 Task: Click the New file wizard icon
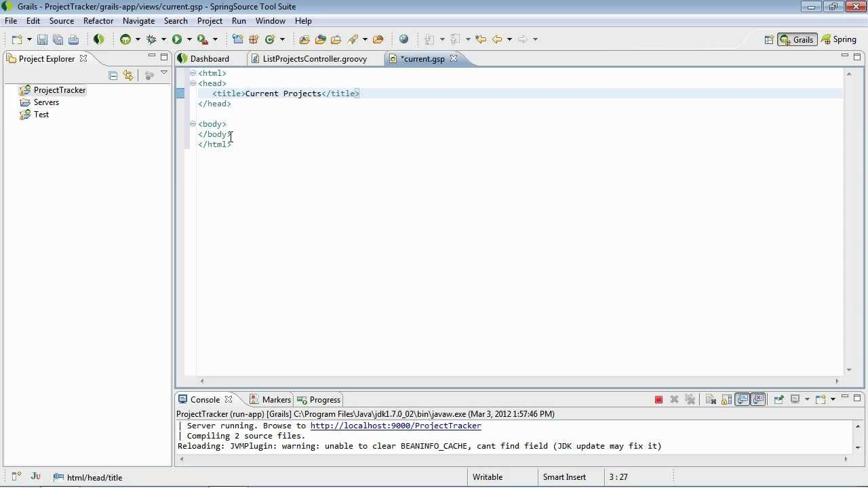(x=17, y=39)
